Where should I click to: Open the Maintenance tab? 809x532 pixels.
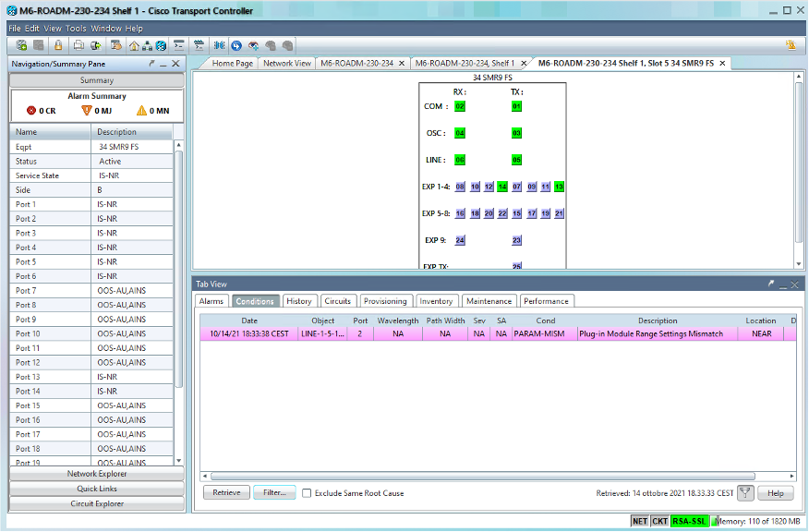coord(489,301)
